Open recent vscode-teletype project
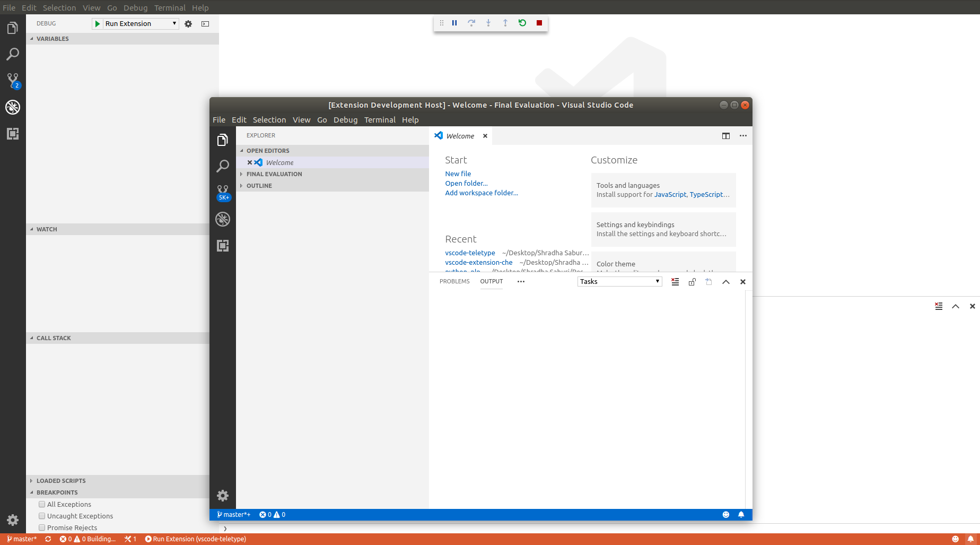The width and height of the screenshot is (980, 545). click(x=470, y=253)
